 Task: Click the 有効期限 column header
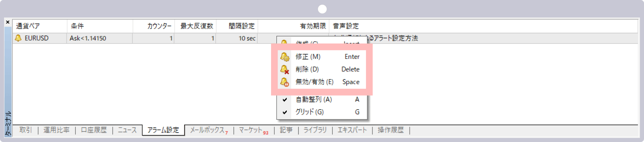coord(313,26)
